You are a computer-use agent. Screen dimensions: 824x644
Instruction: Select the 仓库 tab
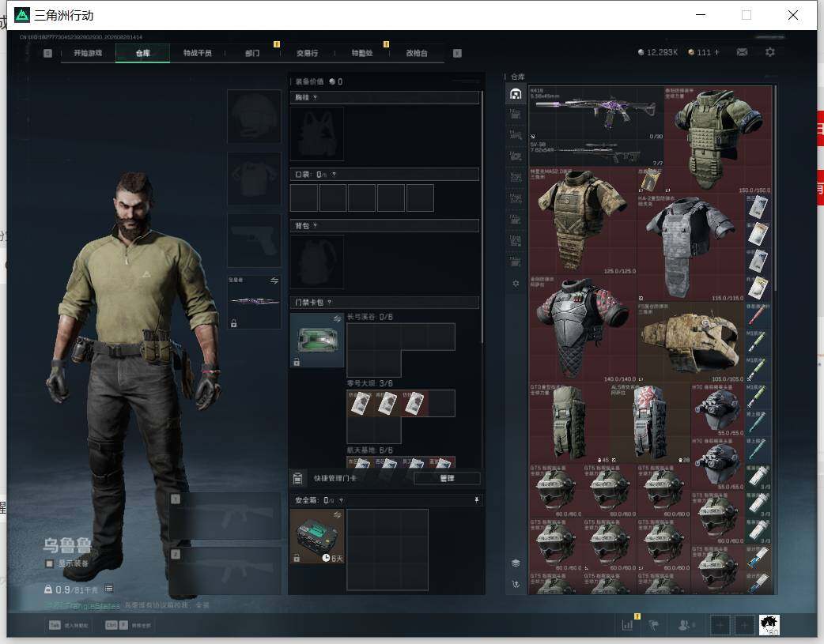point(143,53)
